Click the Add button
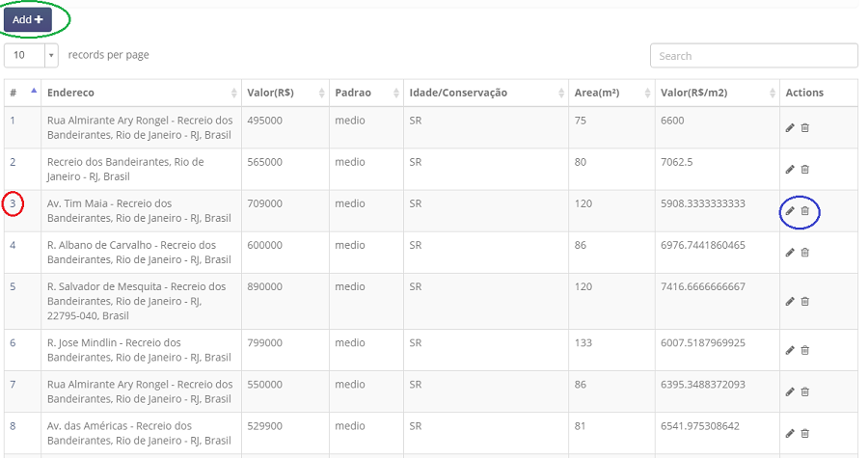 pyautogui.click(x=28, y=19)
